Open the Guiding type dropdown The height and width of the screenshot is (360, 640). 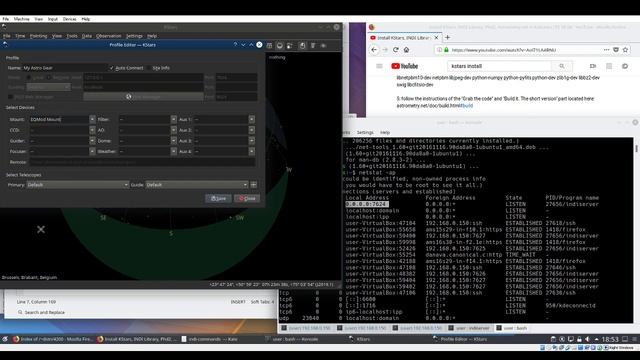click(48, 87)
